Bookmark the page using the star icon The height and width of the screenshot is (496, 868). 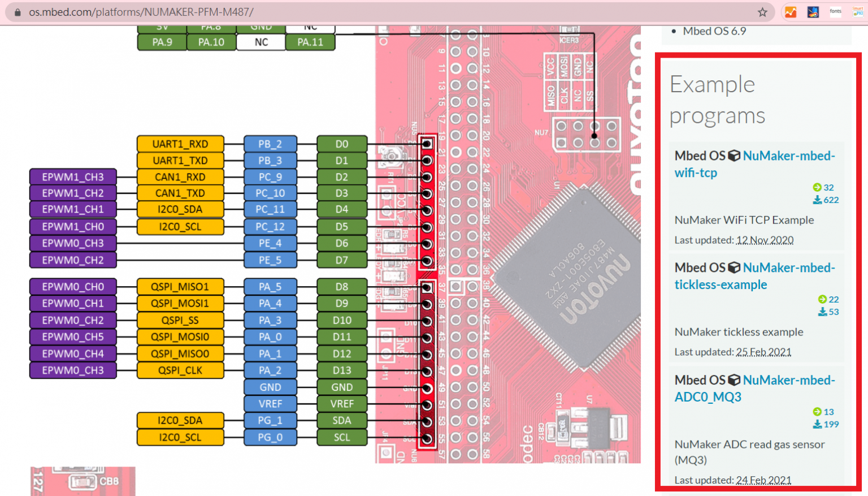pyautogui.click(x=762, y=12)
